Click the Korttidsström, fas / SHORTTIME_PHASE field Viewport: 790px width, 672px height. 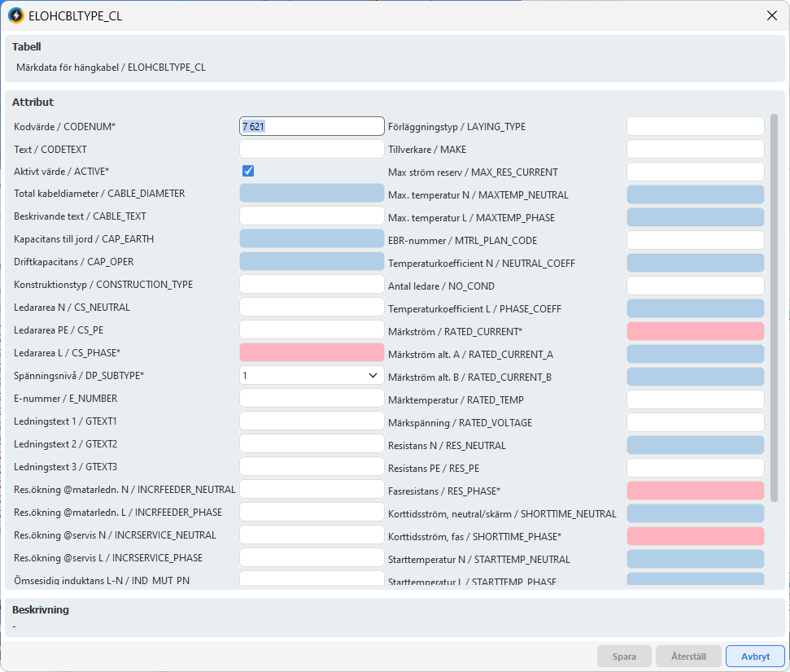695,536
